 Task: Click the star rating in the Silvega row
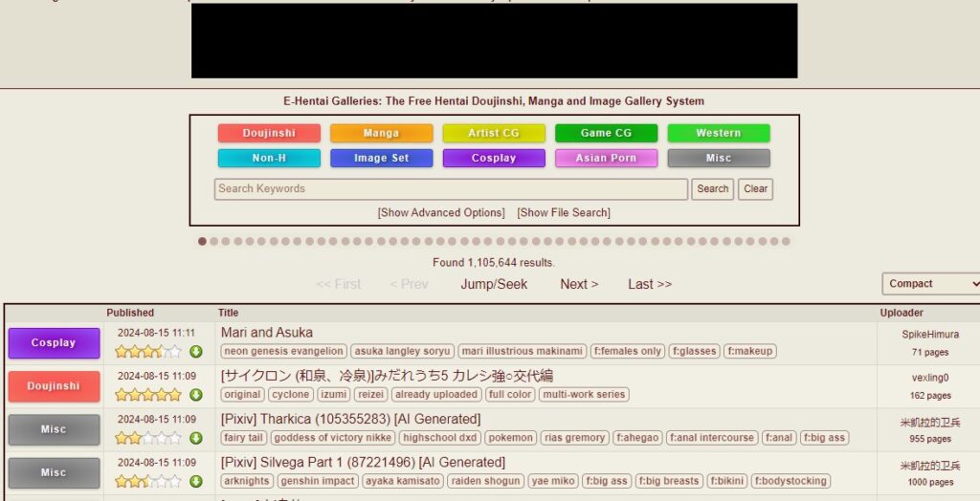(148, 482)
